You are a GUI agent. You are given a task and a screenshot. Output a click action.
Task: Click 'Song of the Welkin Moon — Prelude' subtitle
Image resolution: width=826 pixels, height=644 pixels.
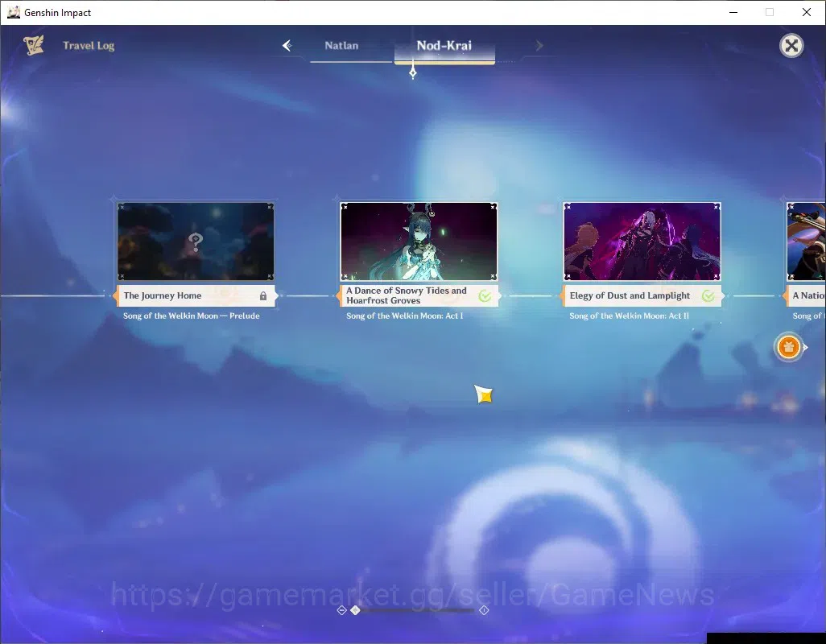coord(192,316)
